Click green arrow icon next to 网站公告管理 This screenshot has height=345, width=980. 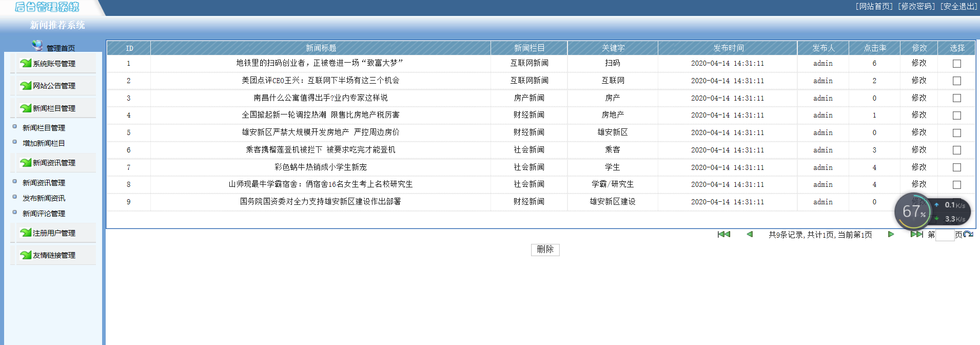point(26,85)
